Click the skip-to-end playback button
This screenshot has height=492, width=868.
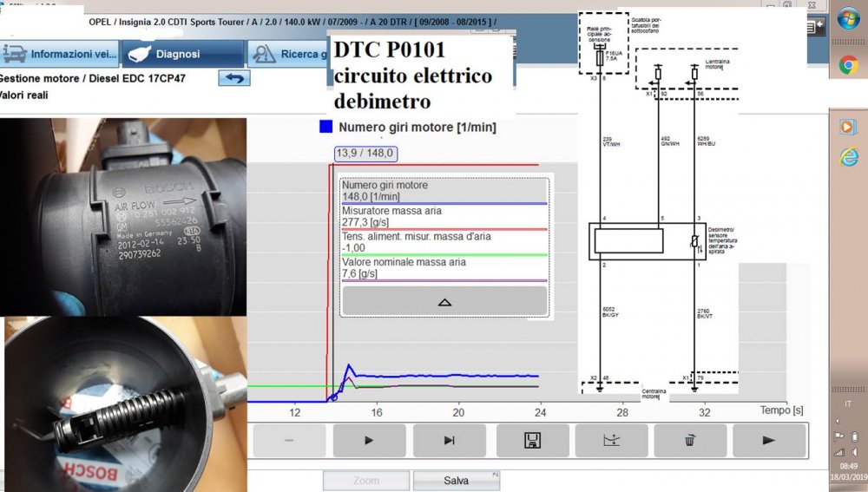point(449,440)
